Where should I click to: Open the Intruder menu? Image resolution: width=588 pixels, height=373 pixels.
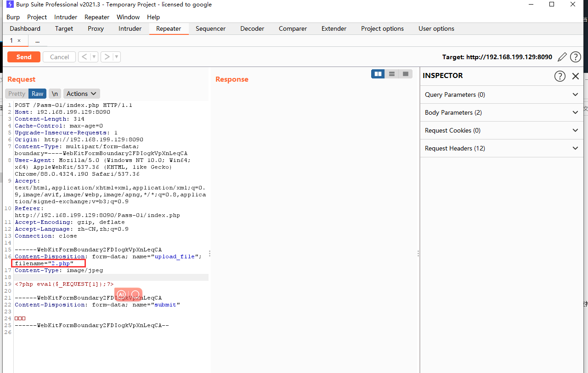66,17
